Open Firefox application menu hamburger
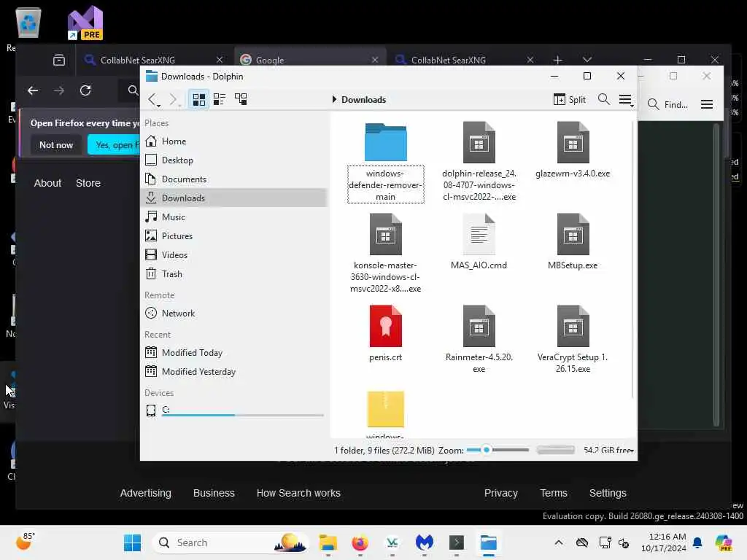747x560 pixels. pos(706,104)
